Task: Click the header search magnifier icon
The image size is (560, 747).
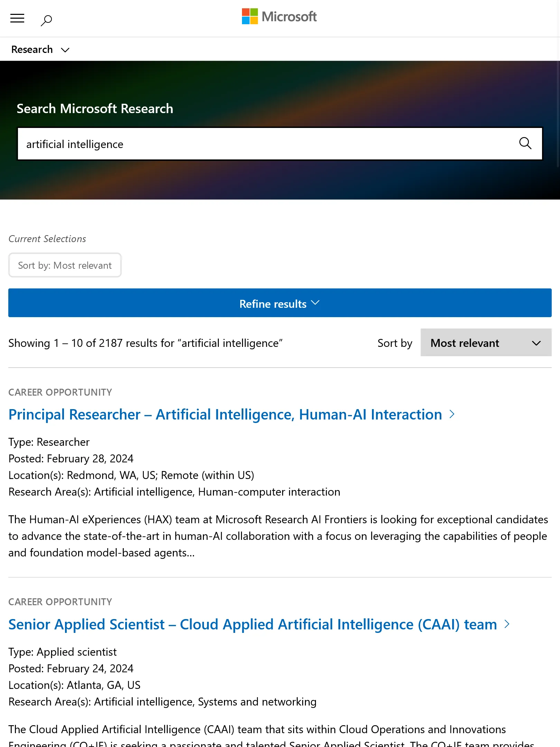Action: (x=46, y=20)
